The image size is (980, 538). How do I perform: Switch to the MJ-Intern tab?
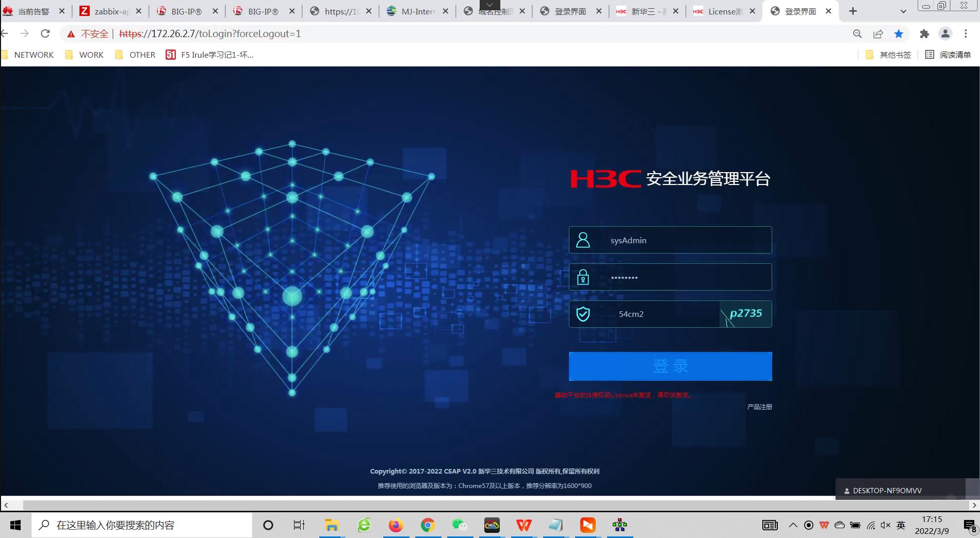[x=418, y=11]
